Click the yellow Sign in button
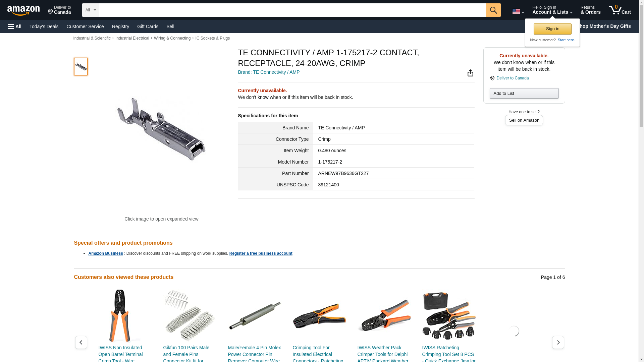The height and width of the screenshot is (362, 644). (552, 29)
